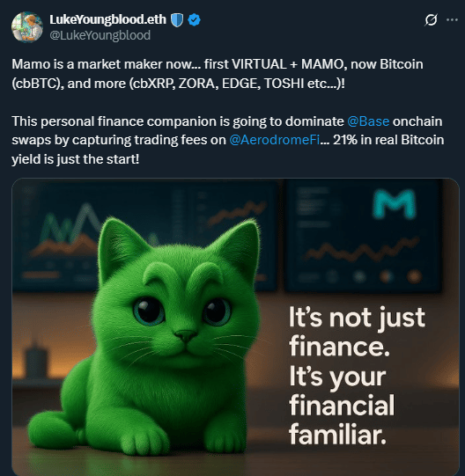Screen dimensions: 465x476
Task: Open the @Base mention link
Action: click(368, 121)
